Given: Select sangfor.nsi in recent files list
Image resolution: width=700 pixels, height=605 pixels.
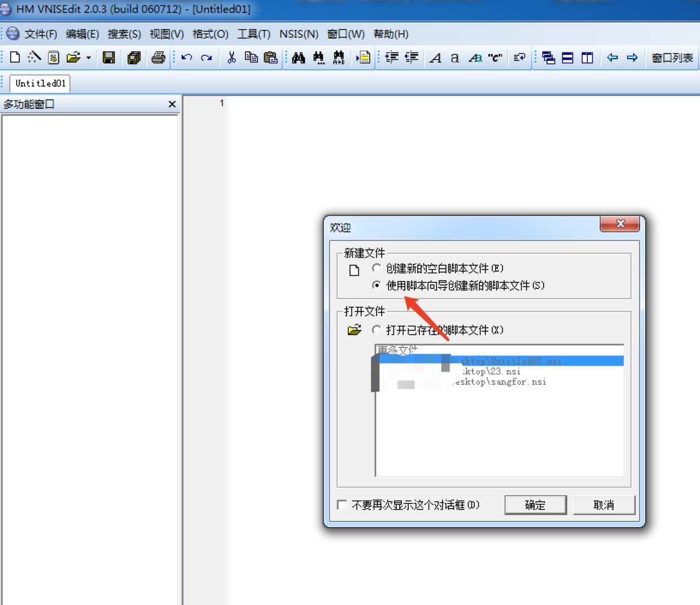Looking at the screenshot, I should click(500, 382).
